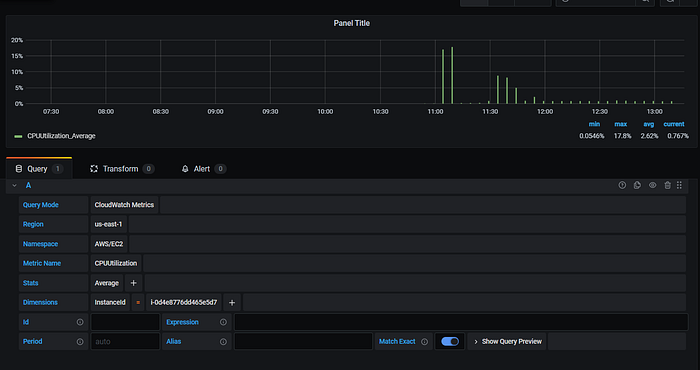The width and height of the screenshot is (700, 370).
Task: Click the info icon beside Match Exact
Action: click(x=425, y=341)
